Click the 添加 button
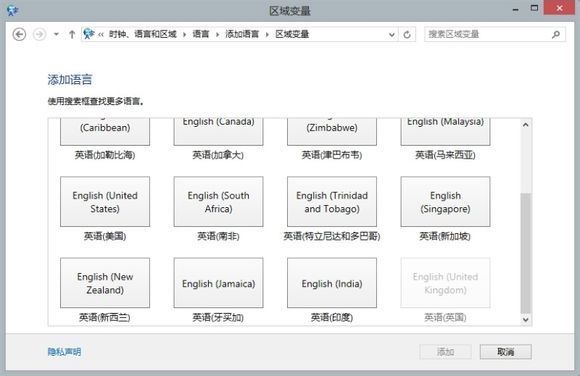 click(x=445, y=352)
